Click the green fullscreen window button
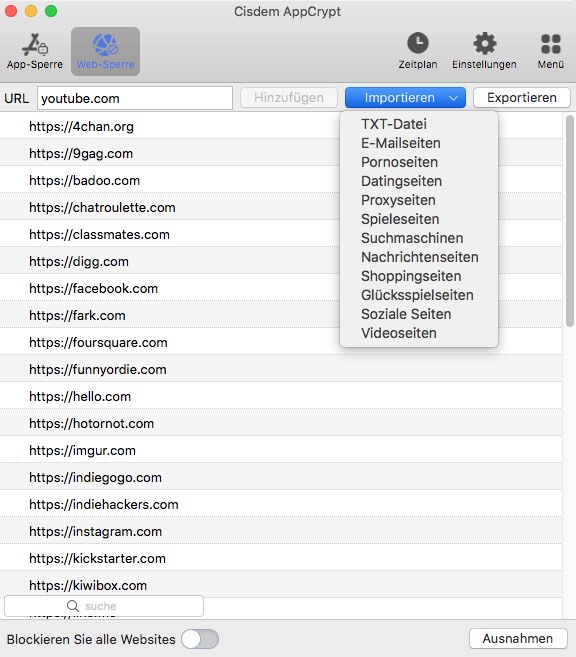 click(51, 11)
